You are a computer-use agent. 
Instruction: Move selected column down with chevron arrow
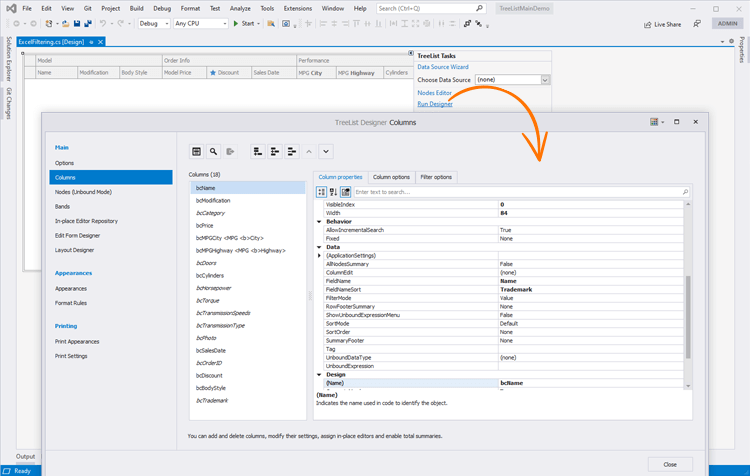[x=326, y=152]
